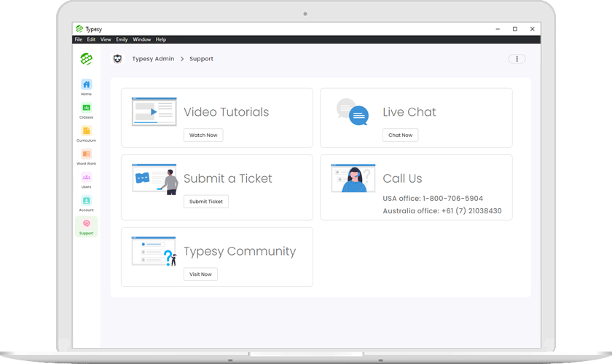Open the three-dot options menu
The height and width of the screenshot is (364, 612).
coord(517,59)
